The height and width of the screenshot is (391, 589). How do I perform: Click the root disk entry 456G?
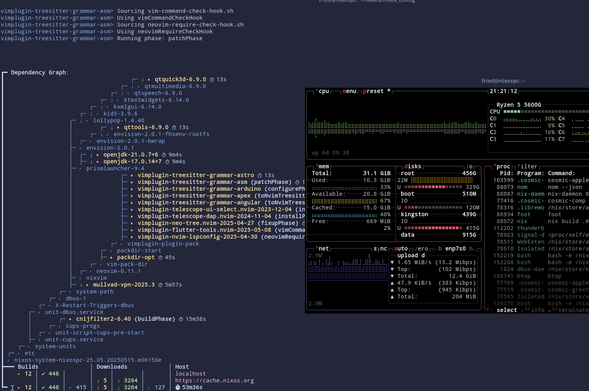(x=438, y=173)
